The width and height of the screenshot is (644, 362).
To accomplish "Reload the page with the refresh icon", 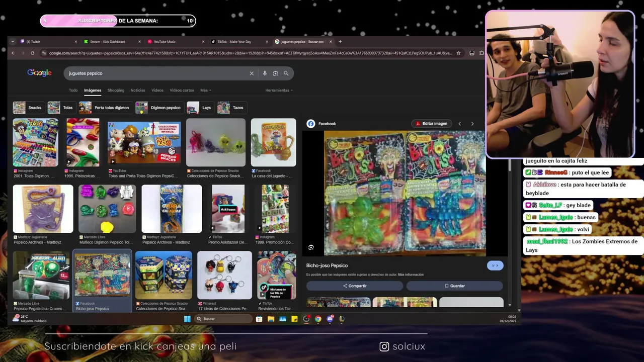I will [32, 53].
